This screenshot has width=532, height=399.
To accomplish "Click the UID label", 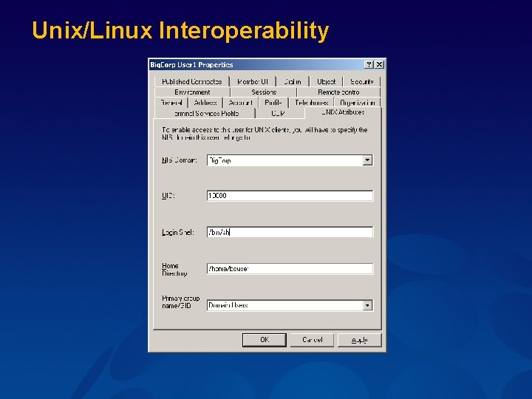I will click(x=168, y=196).
